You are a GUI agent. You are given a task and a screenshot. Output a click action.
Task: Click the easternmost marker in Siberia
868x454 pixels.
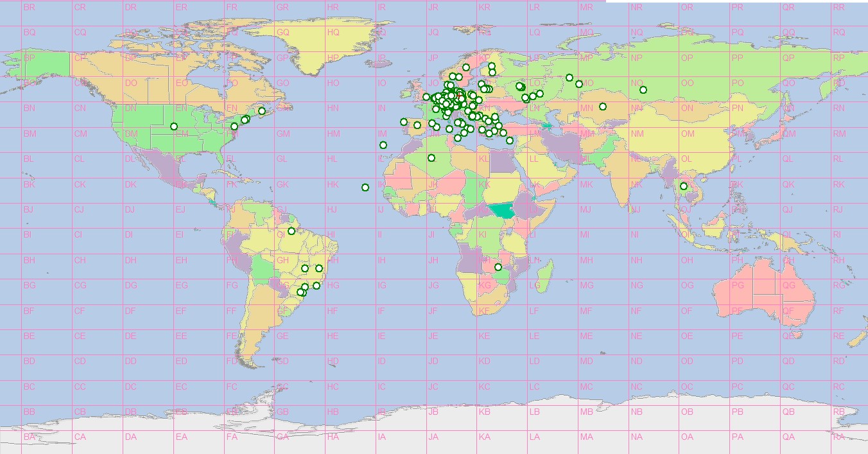pos(643,90)
